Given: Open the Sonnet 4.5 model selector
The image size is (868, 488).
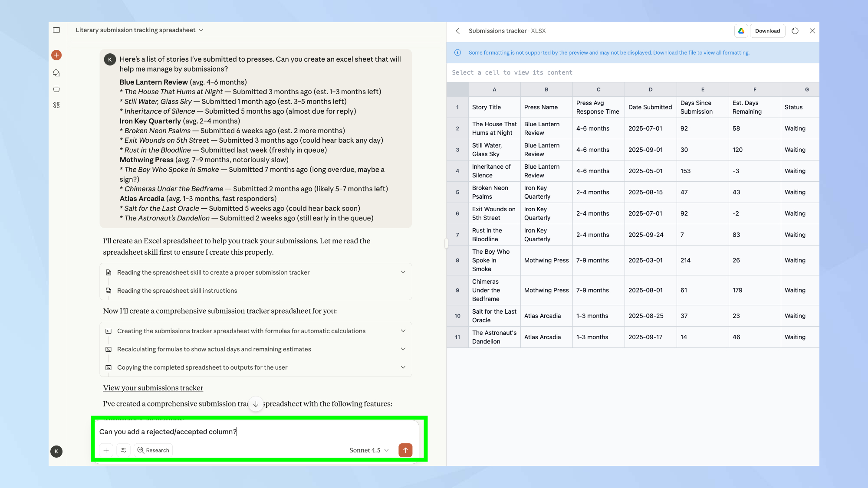Looking at the screenshot, I should [368, 450].
